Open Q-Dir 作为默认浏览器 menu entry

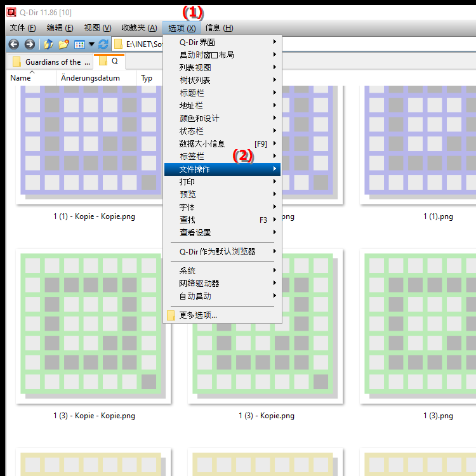click(x=222, y=252)
